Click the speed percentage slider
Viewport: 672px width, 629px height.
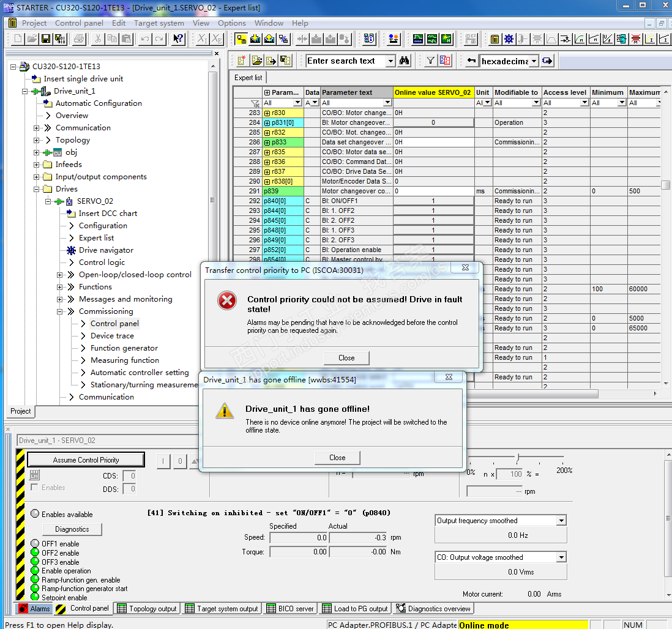tap(518, 458)
